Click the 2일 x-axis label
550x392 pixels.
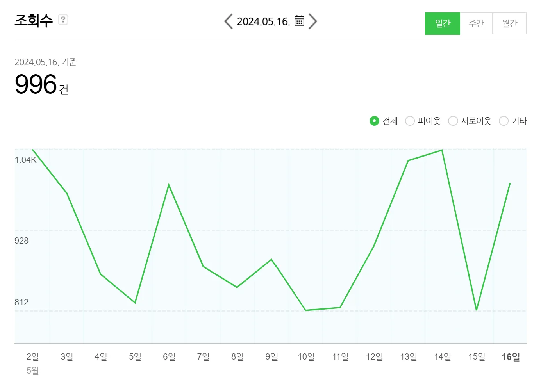click(32, 356)
